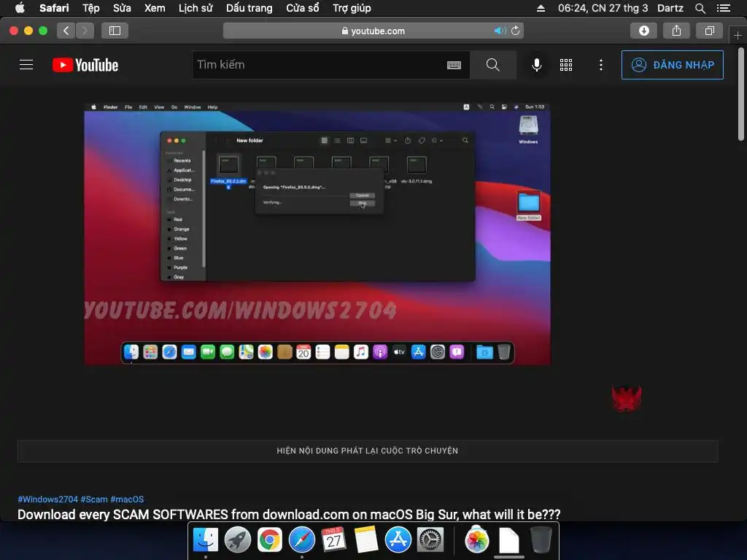Screen dimensions: 747x560
Task: Open the Apple menu
Action: click(x=20, y=8)
